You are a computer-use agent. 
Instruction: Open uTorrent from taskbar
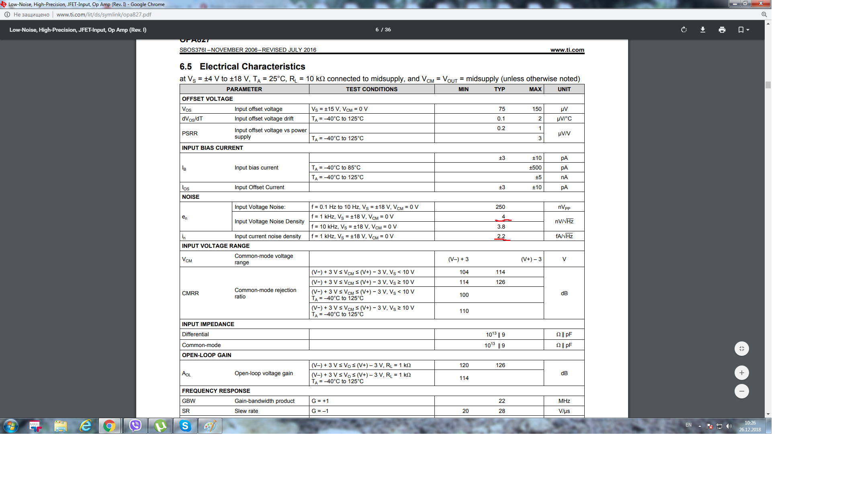[x=160, y=426]
